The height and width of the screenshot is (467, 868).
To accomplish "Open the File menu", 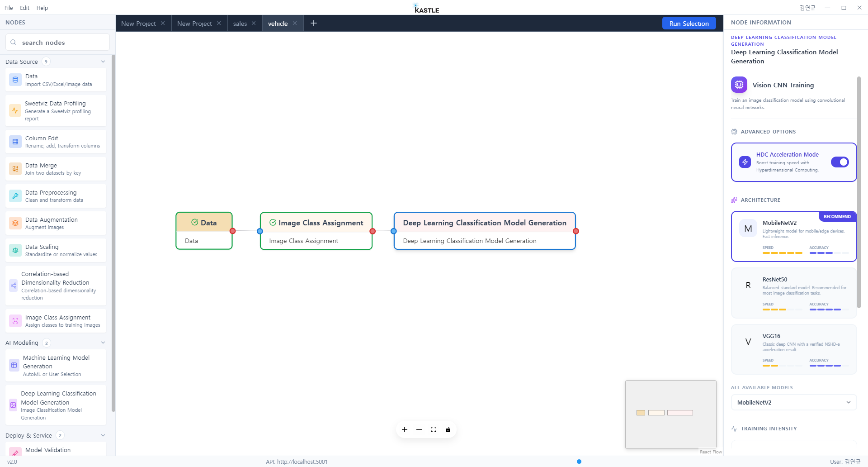I will click(x=9, y=8).
